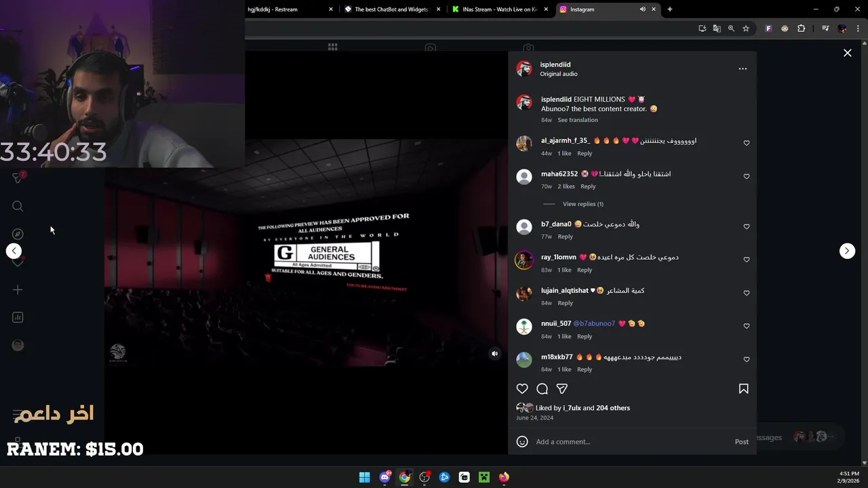Open ray_1lomvn profile avatar
The image size is (868, 488).
pyautogui.click(x=524, y=260)
